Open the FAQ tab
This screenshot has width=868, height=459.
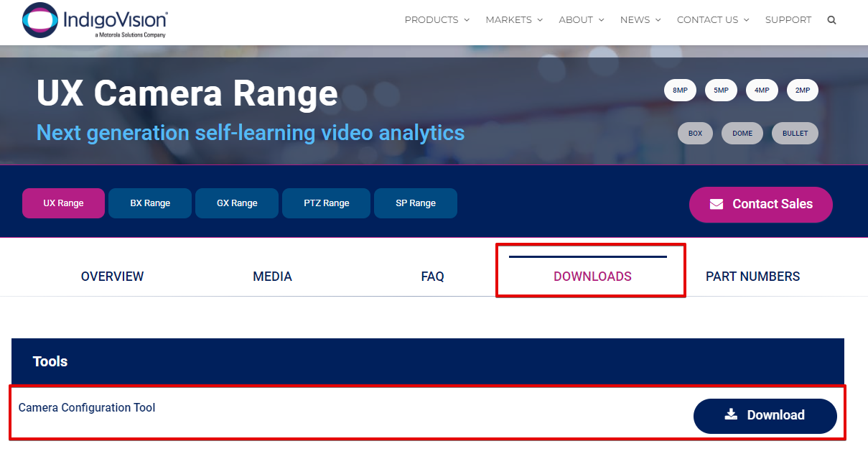432,276
